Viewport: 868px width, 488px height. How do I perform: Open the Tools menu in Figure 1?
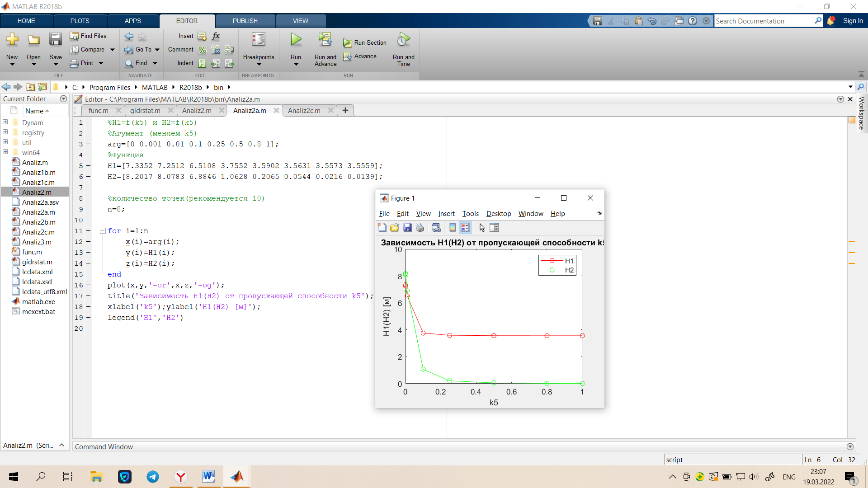point(470,214)
